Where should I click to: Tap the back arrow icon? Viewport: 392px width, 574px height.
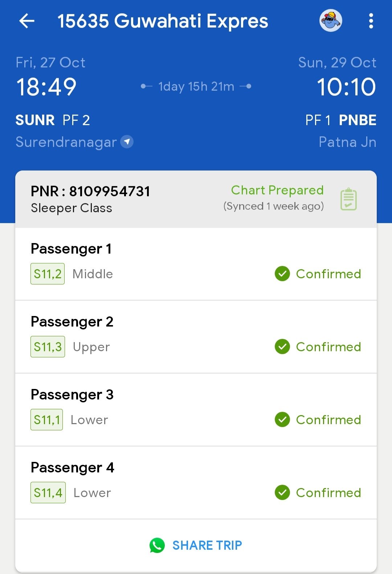click(27, 21)
